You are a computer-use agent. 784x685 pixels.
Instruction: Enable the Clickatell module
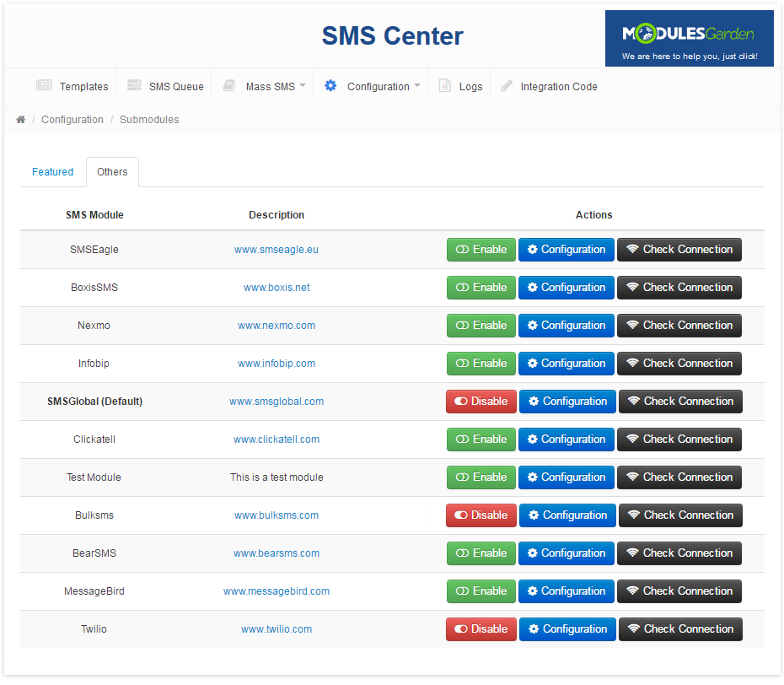point(481,440)
